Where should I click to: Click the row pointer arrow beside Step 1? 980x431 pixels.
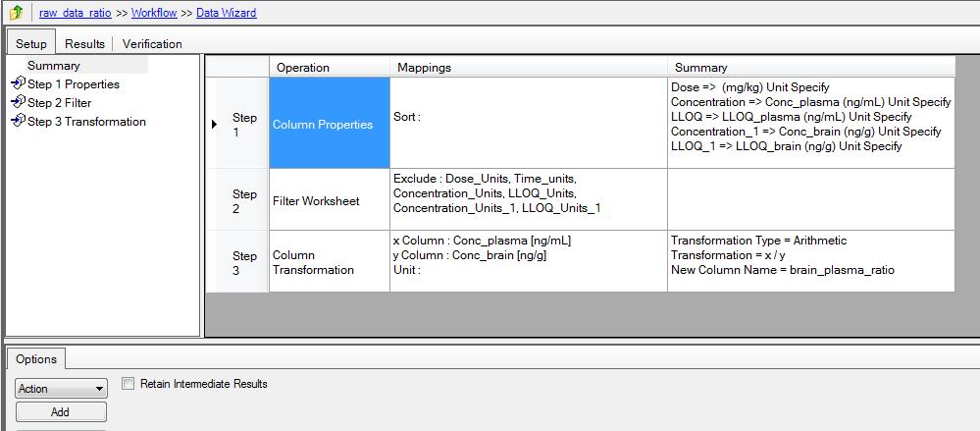[x=214, y=125]
